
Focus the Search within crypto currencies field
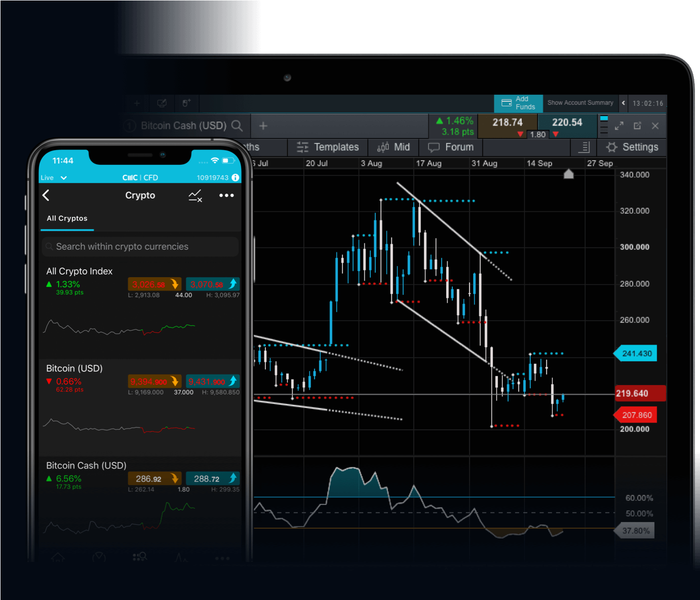[x=140, y=247]
